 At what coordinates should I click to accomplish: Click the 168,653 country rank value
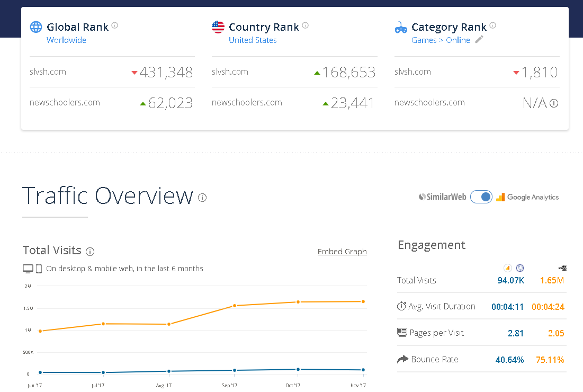[x=349, y=72]
